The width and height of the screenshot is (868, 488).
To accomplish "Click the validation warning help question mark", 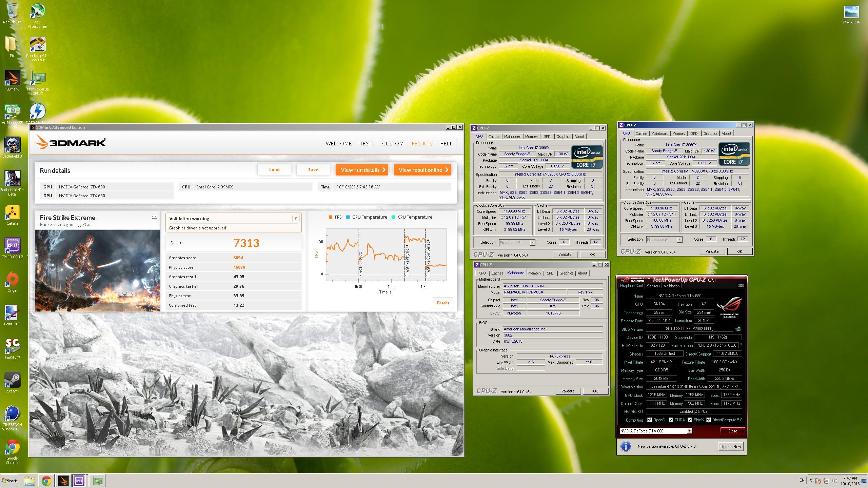I will [x=296, y=219].
